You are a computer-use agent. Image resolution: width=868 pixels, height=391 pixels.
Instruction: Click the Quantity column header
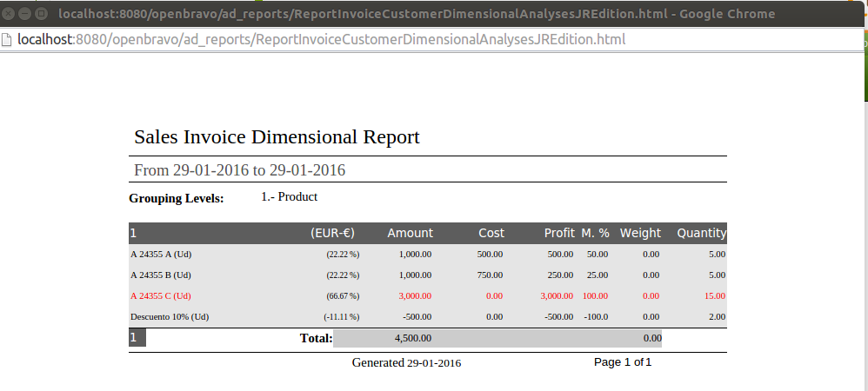(701, 233)
